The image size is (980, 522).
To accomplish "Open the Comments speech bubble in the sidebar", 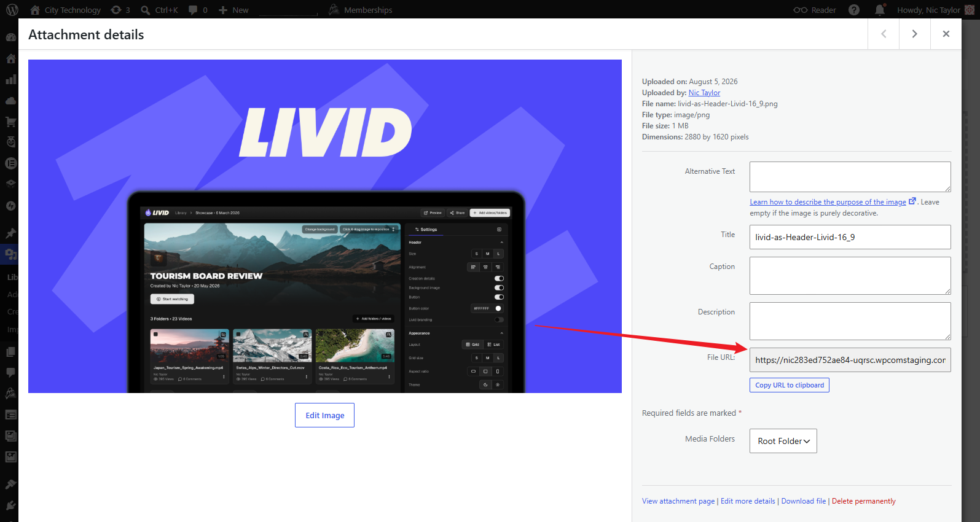I will pos(10,373).
